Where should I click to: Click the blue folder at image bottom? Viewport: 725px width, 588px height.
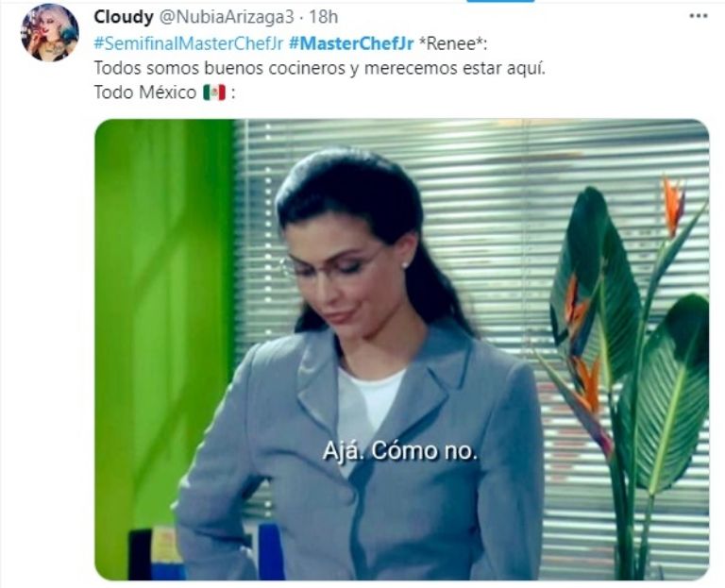tap(269, 551)
